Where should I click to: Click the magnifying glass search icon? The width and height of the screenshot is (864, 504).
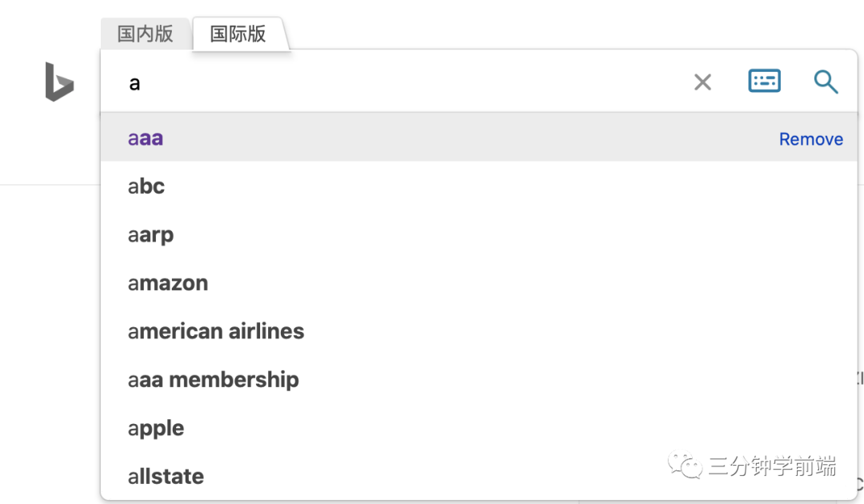tap(826, 82)
